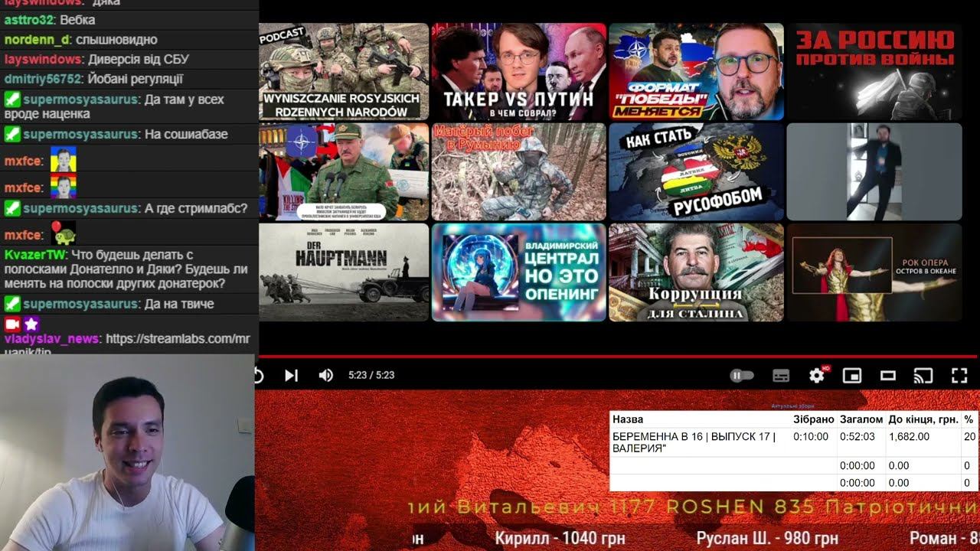Open the 'Как стать русофобом' video thumbnail

pos(696,171)
